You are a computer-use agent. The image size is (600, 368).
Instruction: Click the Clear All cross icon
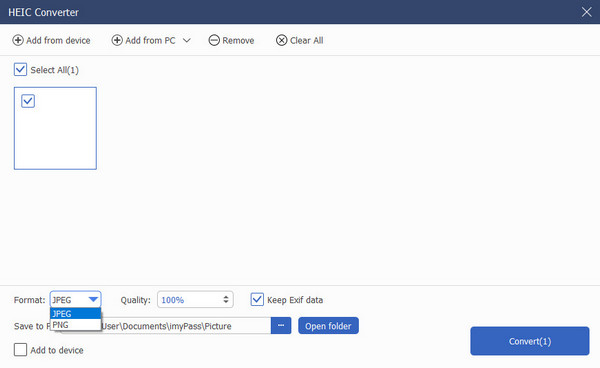pos(282,40)
